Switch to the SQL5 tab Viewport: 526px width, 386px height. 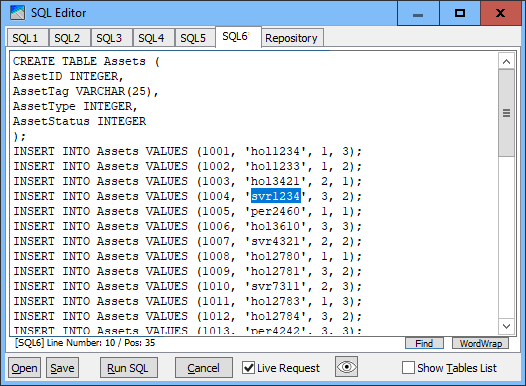pyautogui.click(x=196, y=38)
